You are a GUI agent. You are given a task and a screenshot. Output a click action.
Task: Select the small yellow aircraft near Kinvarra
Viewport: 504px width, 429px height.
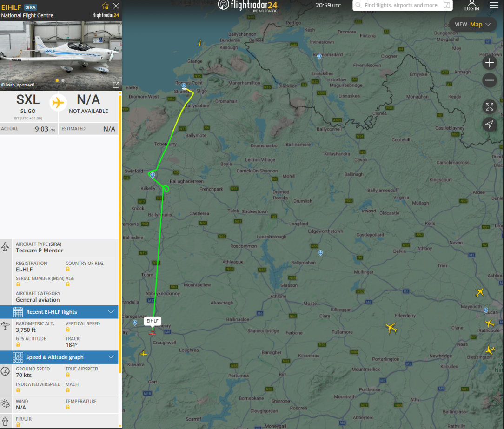point(143,353)
